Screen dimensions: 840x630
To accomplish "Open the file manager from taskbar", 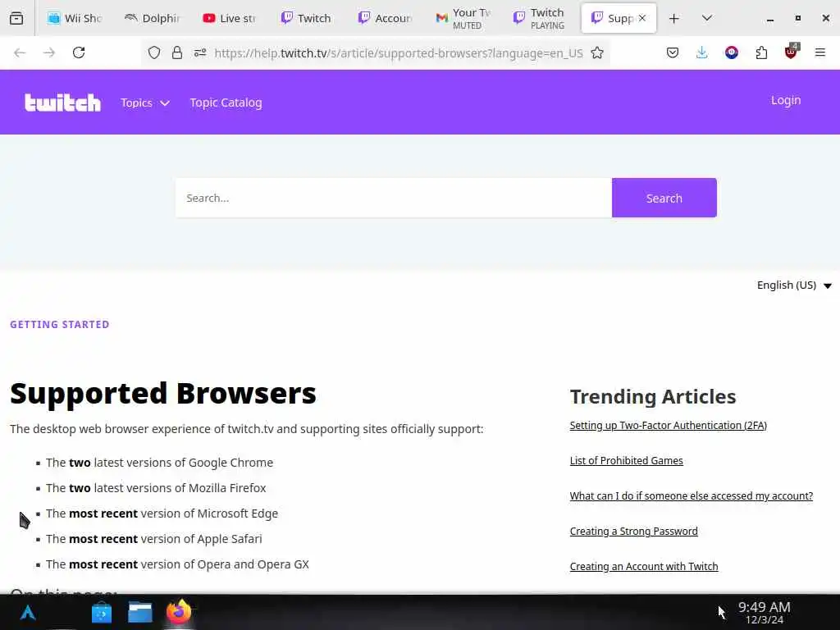I will click(x=140, y=612).
